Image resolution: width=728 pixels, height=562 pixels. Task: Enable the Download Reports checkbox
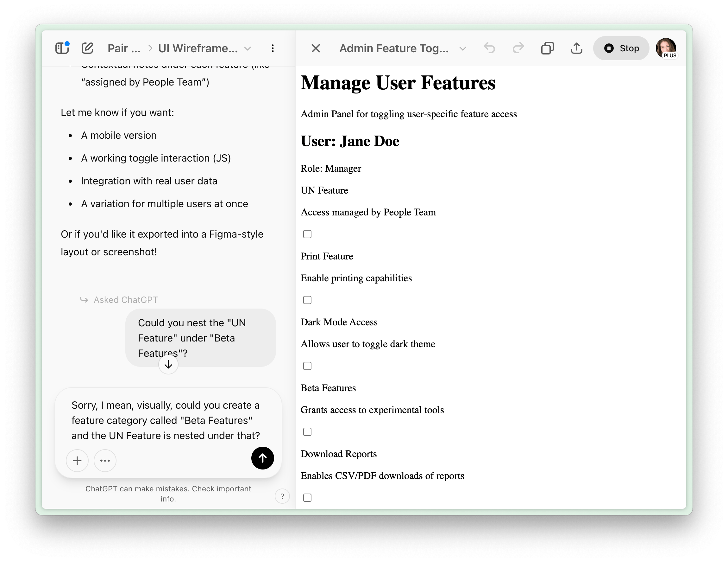[x=307, y=498]
